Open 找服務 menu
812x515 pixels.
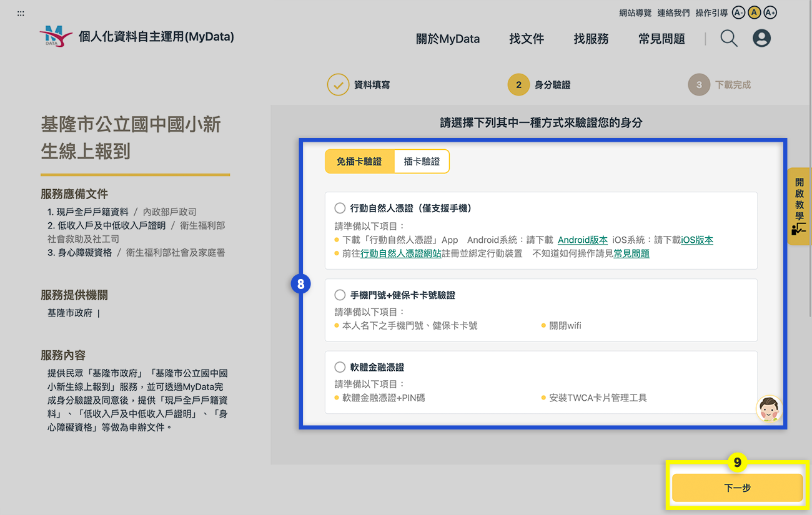coord(591,39)
